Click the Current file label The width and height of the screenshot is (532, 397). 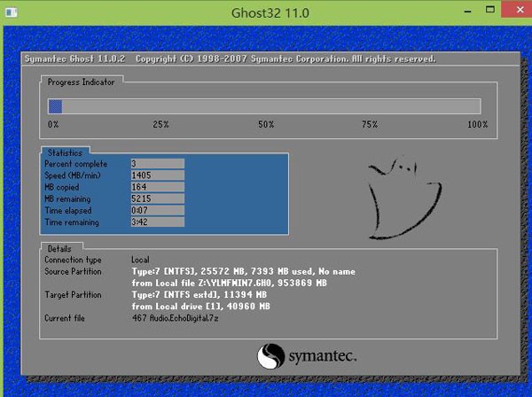pyautogui.click(x=65, y=318)
